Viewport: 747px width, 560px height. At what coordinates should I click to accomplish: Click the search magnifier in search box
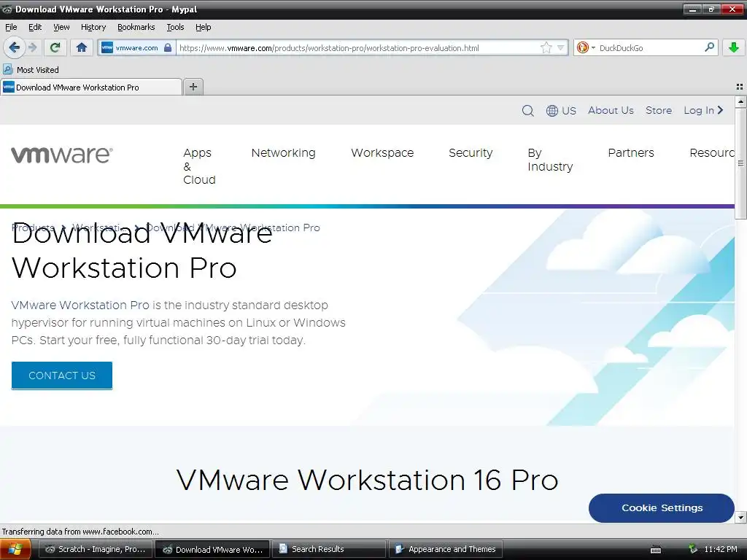click(709, 47)
